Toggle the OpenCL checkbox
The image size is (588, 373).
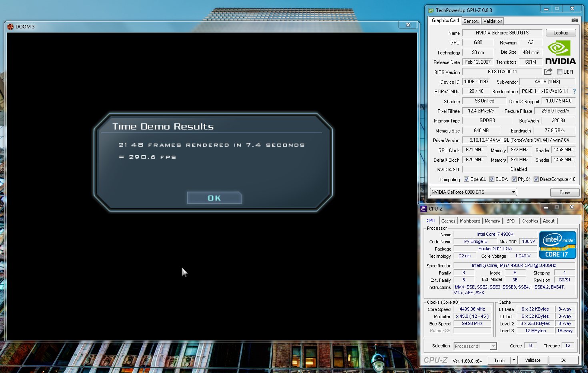click(466, 179)
